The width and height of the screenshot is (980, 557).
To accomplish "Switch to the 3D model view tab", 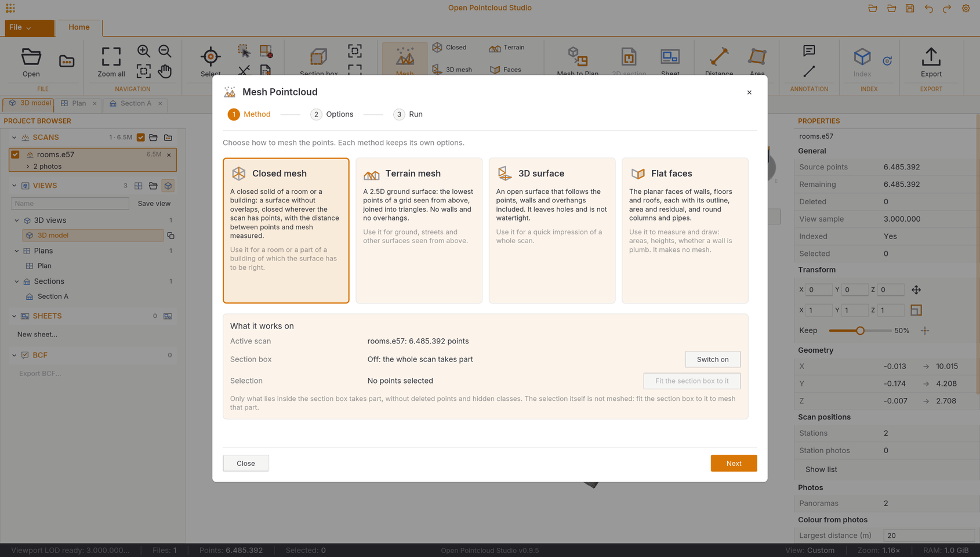I will 30,103.
